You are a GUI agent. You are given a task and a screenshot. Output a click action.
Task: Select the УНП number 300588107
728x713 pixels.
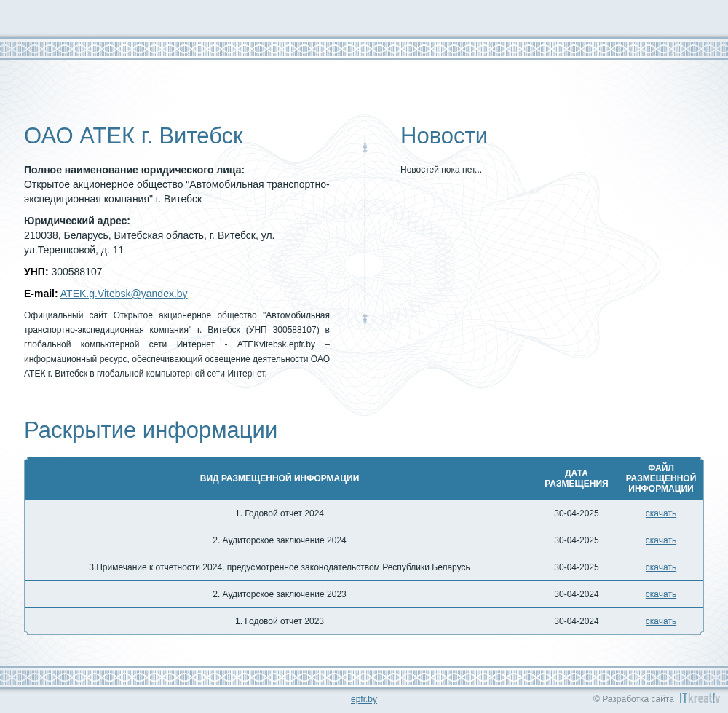pyautogui.click(x=76, y=272)
